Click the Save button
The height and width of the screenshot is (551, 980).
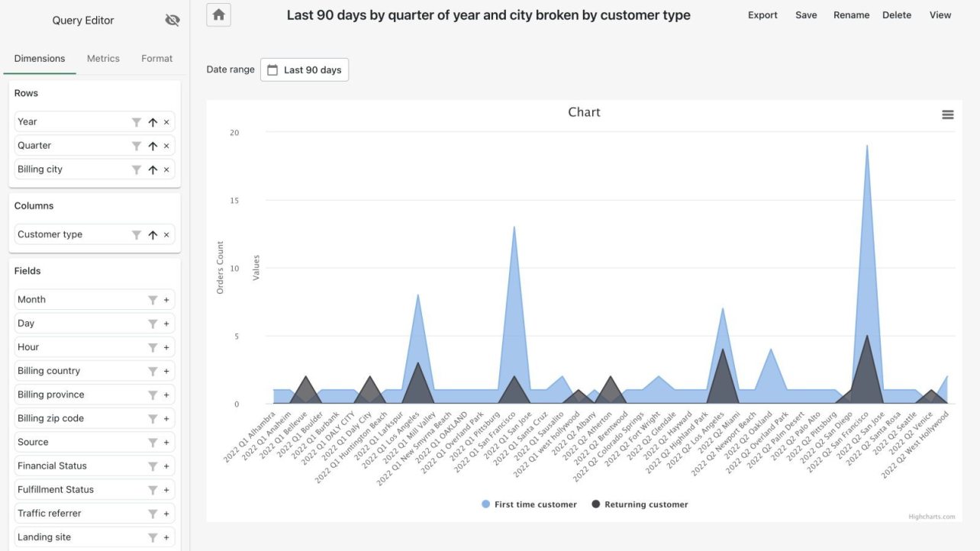click(x=806, y=15)
